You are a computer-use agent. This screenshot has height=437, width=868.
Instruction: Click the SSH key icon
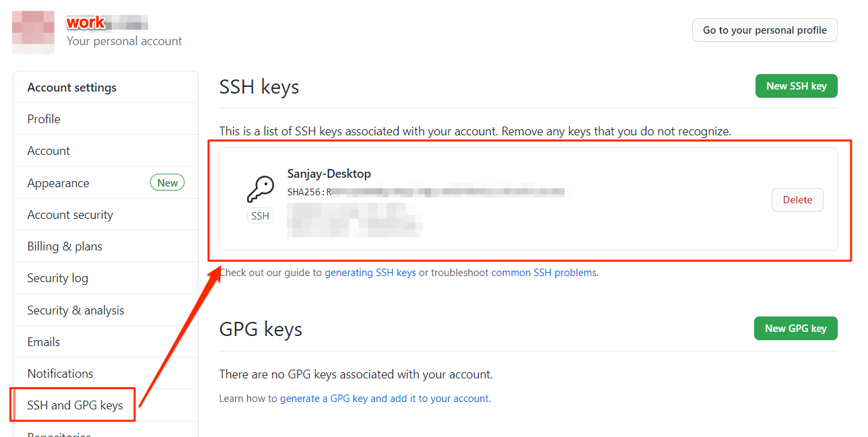[x=260, y=190]
